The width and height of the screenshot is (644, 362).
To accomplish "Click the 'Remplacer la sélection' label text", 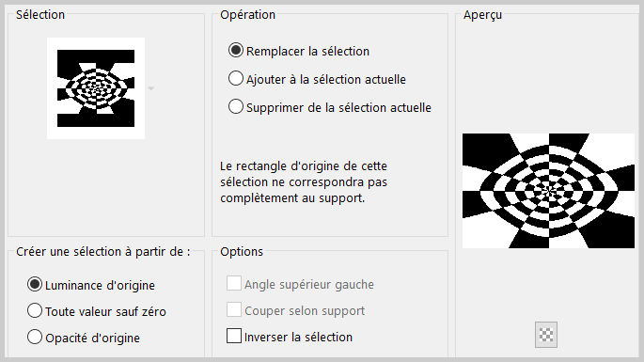I will (307, 52).
